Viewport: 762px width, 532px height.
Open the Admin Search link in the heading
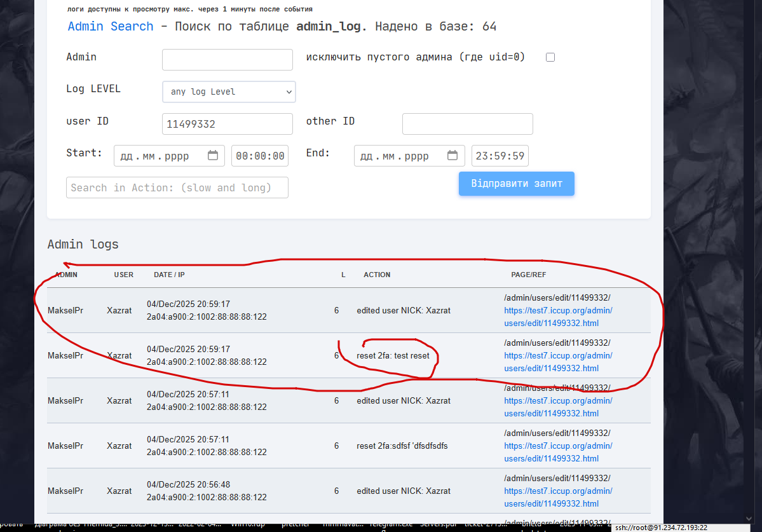click(111, 26)
